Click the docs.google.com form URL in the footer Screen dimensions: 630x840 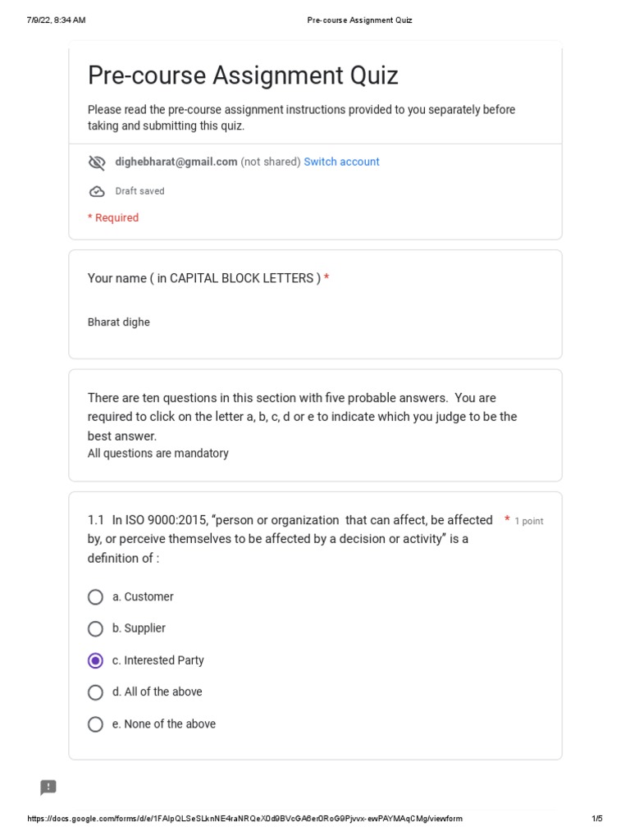244,819
